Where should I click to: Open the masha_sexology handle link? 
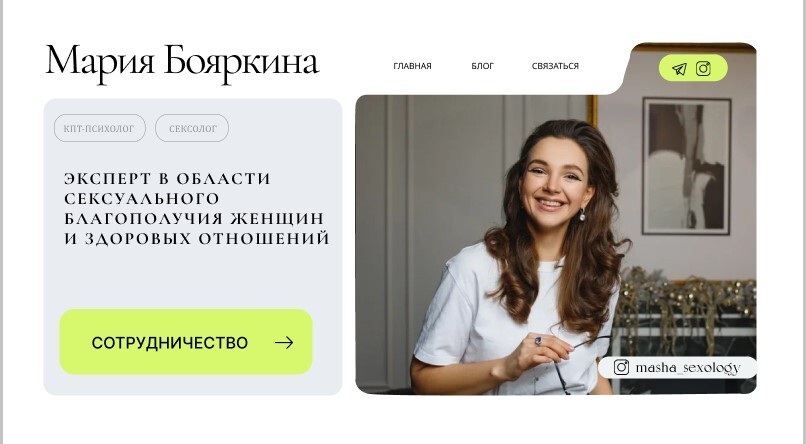tap(688, 367)
